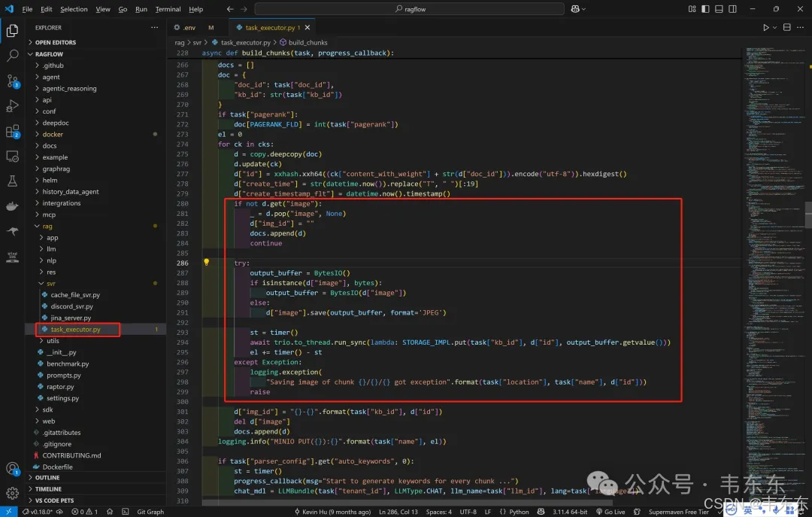Open the Explorer More Actions ellipsis
This screenshot has height=517, width=812.
tap(154, 28)
